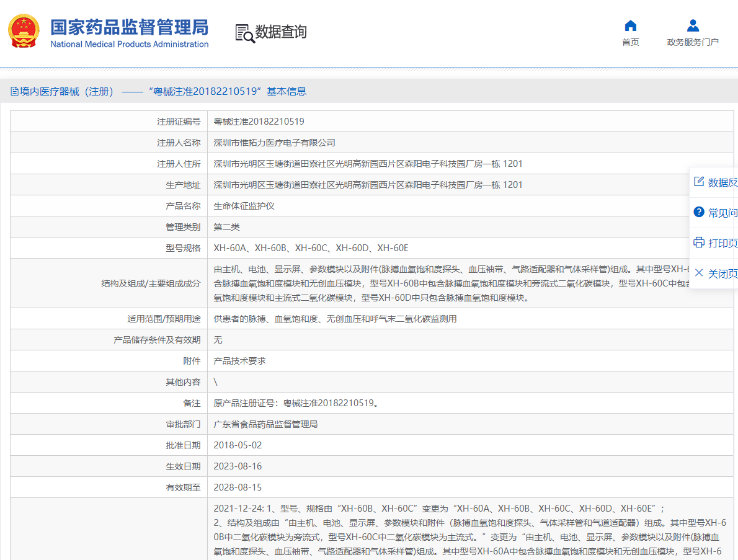Click the 其他内容 row label
The image size is (738, 560).
click(x=183, y=382)
